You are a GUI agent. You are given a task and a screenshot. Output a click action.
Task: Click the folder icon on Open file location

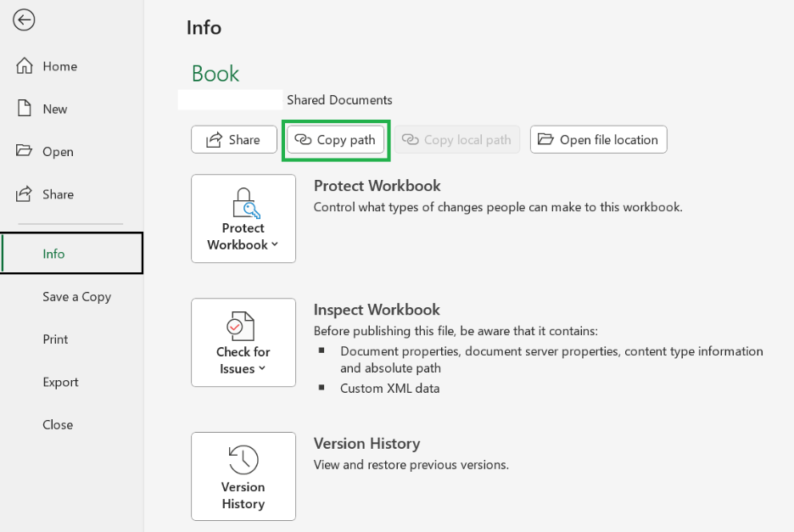(x=545, y=139)
